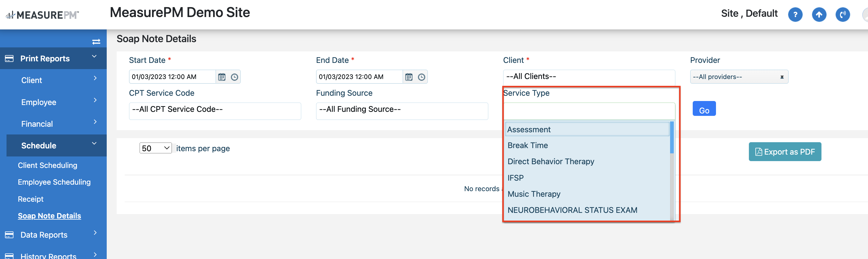Viewport: 868px width, 259px height.
Task: Click the phone contact icon in header
Action: 843,15
